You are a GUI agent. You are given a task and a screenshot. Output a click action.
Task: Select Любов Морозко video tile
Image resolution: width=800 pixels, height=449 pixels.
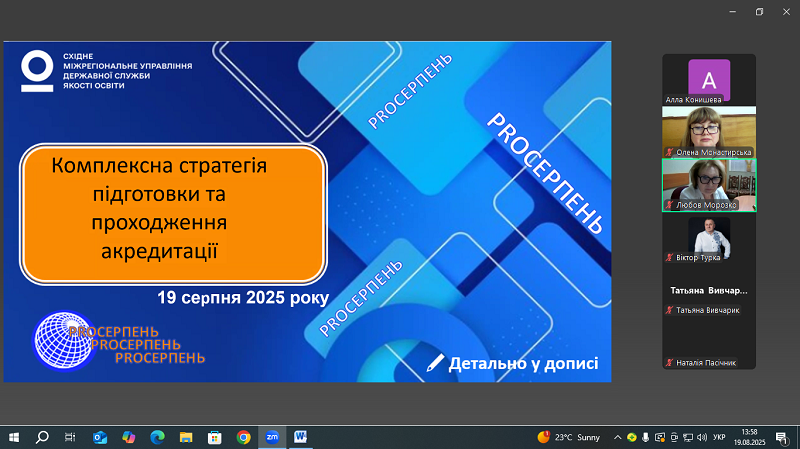(709, 185)
